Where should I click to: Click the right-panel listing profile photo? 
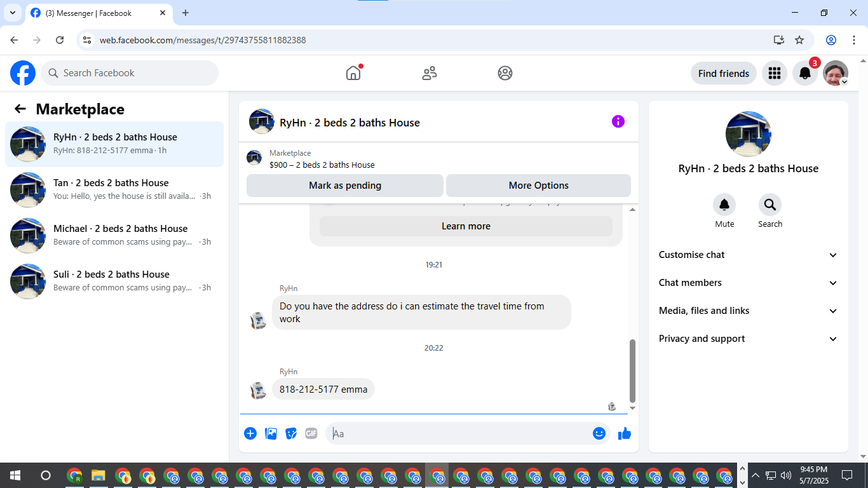pyautogui.click(x=749, y=134)
